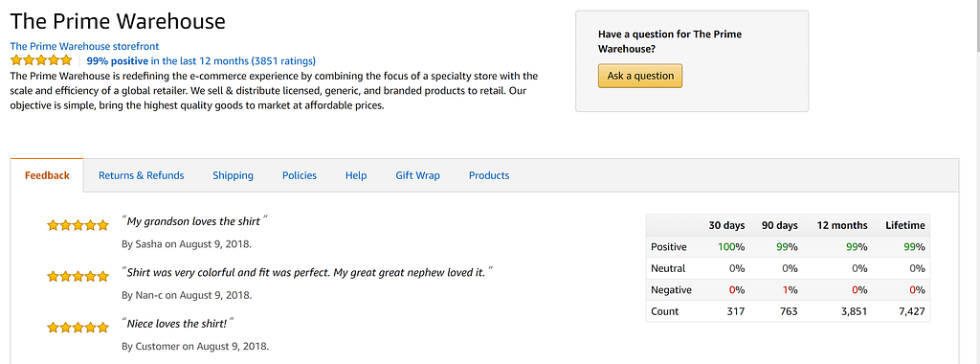The width and height of the screenshot is (980, 364).
Task: Open the Help tab
Action: [x=356, y=175]
